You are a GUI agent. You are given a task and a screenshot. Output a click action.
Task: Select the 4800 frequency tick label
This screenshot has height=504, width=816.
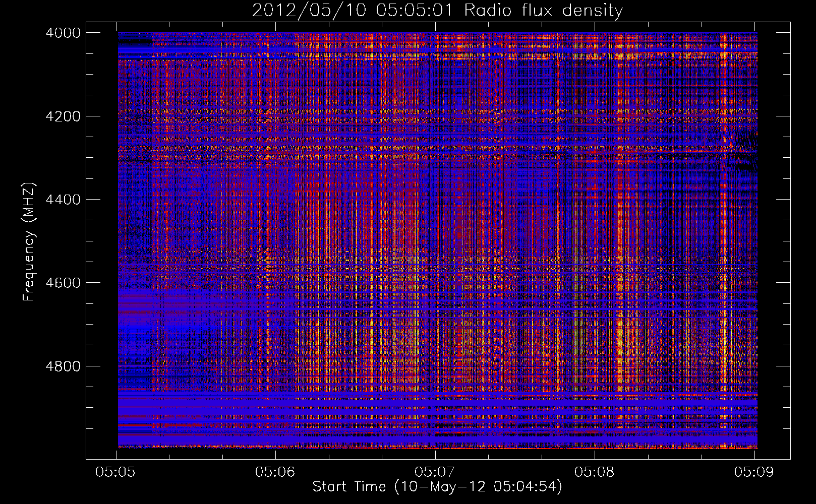[x=63, y=366]
